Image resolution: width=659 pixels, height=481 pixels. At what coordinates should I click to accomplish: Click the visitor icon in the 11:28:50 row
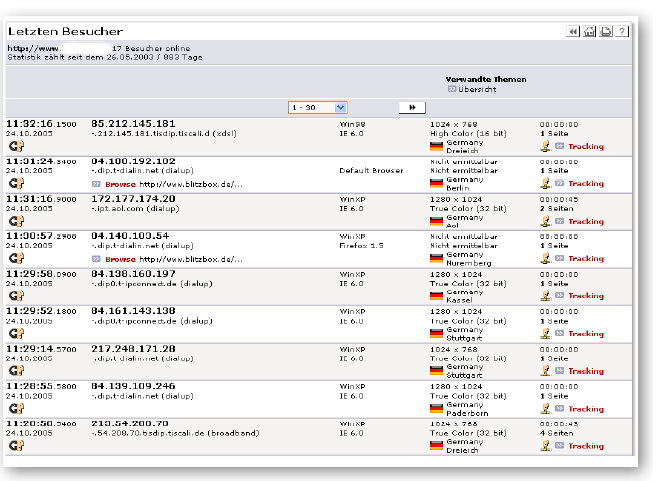16,445
